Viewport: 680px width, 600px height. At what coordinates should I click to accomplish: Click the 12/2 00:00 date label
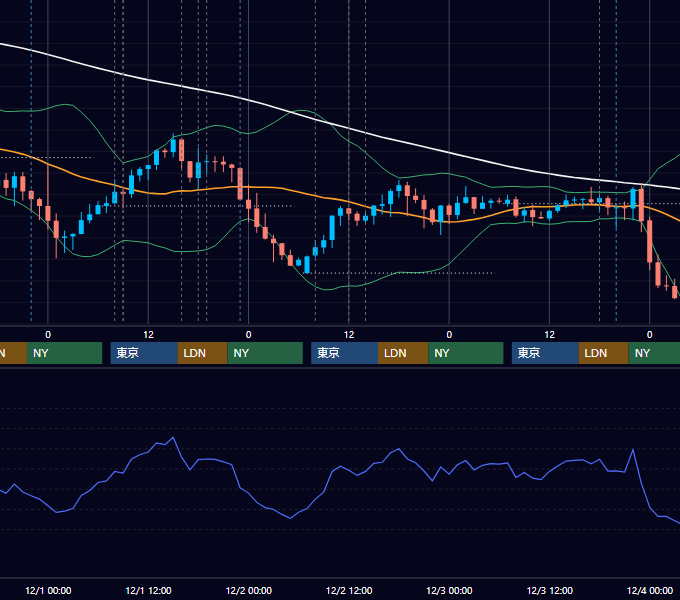[x=248, y=590]
